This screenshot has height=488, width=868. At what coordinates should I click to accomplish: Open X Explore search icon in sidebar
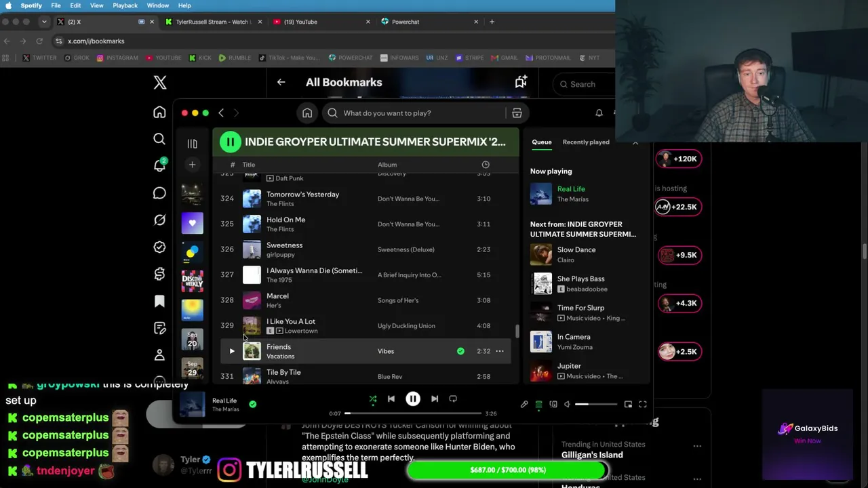159,139
